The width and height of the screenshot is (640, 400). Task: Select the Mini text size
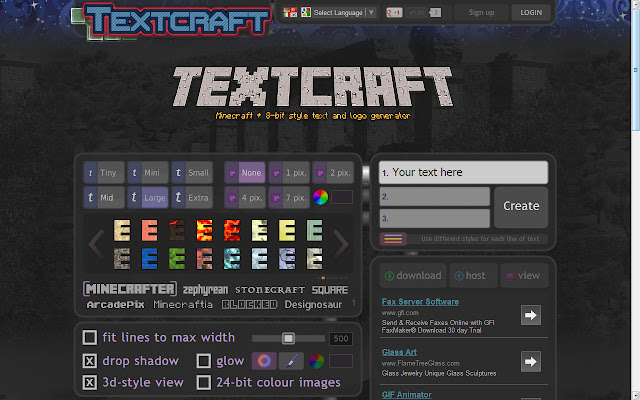tap(148, 173)
